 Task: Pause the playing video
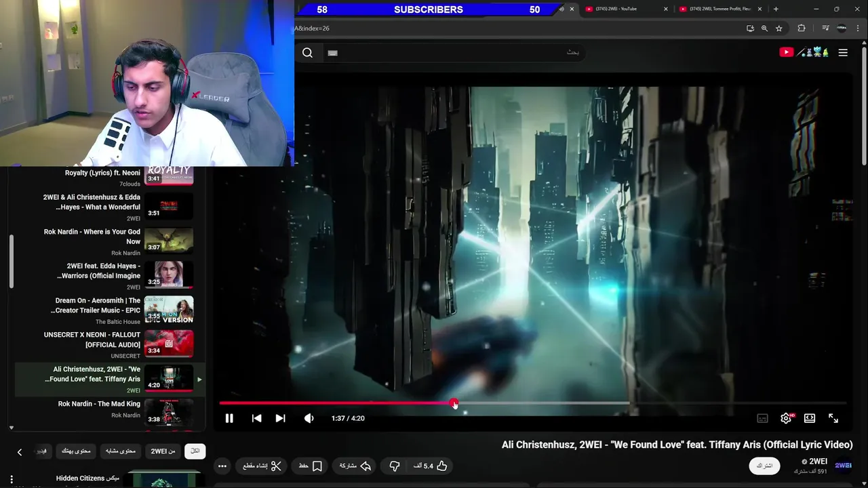pyautogui.click(x=229, y=418)
